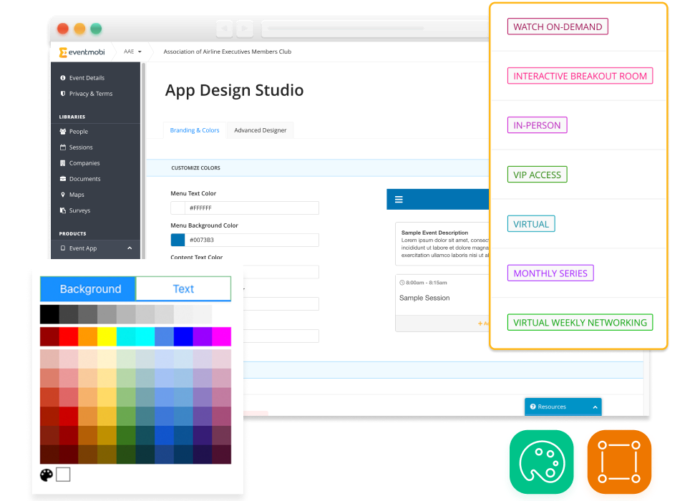The width and height of the screenshot is (700, 501).
Task: Click the Menu Text Color hex field
Action: click(x=252, y=208)
